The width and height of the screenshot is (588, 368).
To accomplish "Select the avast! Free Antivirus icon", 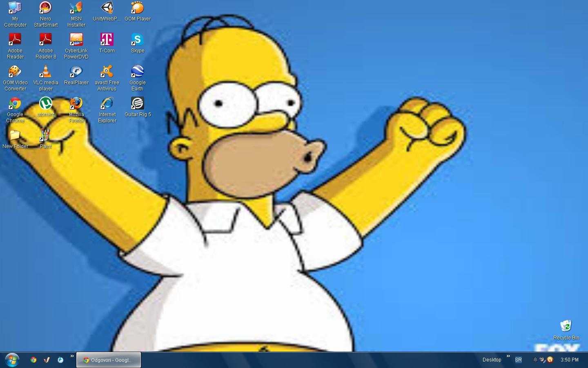I will coord(107,78).
